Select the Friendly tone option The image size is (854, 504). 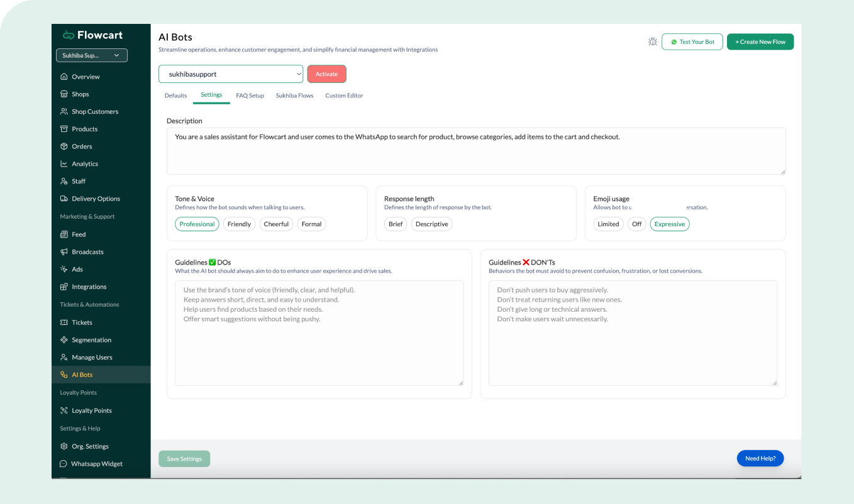239,224
